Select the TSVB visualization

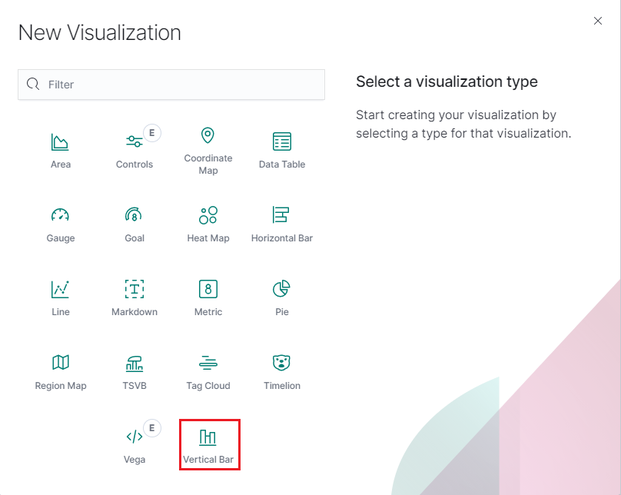(134, 370)
